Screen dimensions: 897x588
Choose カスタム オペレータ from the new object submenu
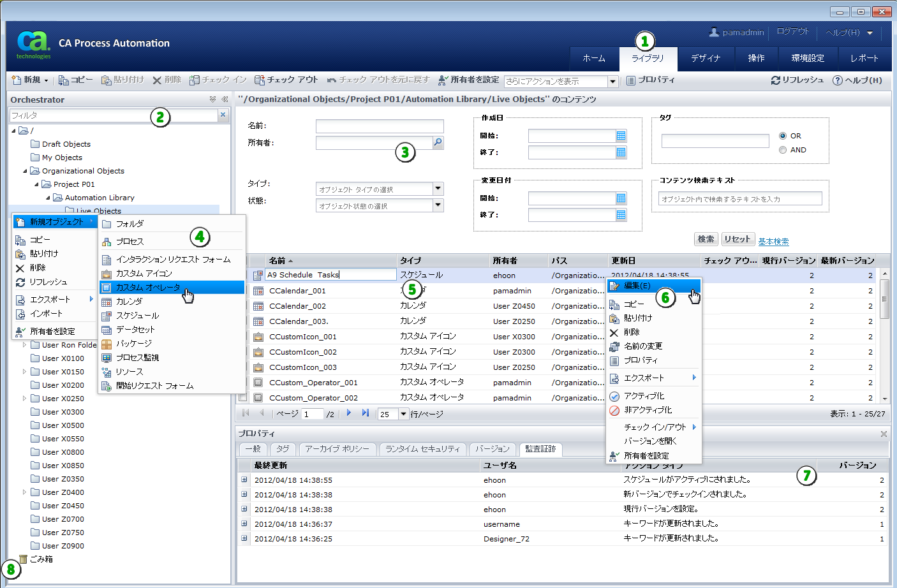[x=148, y=288]
